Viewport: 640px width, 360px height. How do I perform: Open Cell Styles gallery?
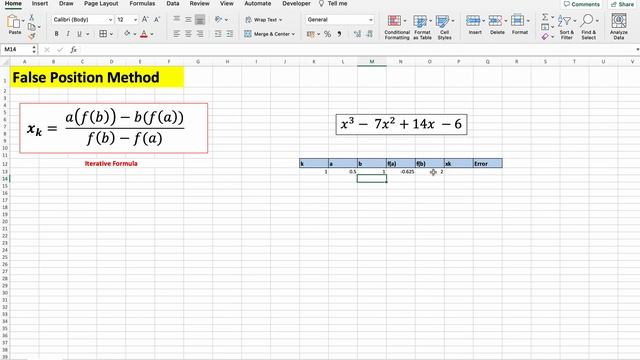pos(444,27)
